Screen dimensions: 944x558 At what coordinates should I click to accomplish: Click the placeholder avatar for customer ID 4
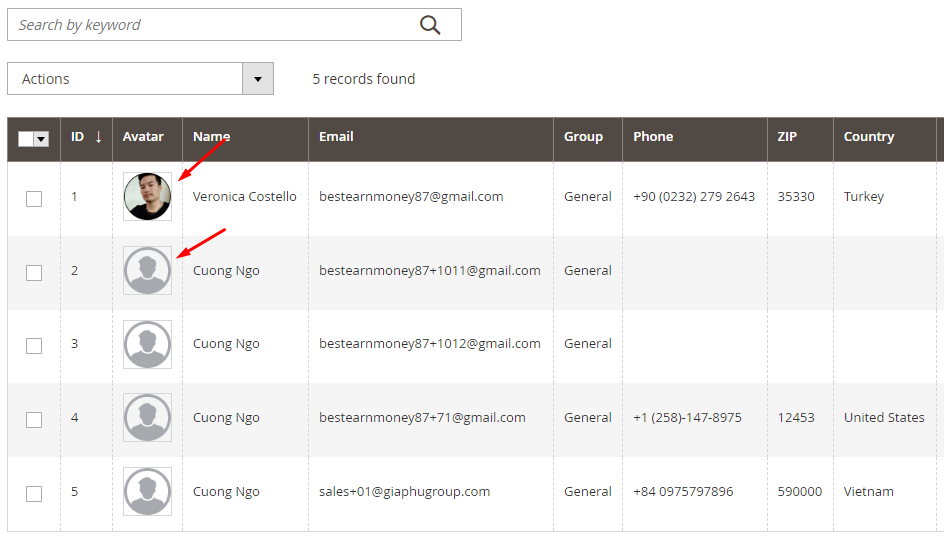[147, 418]
